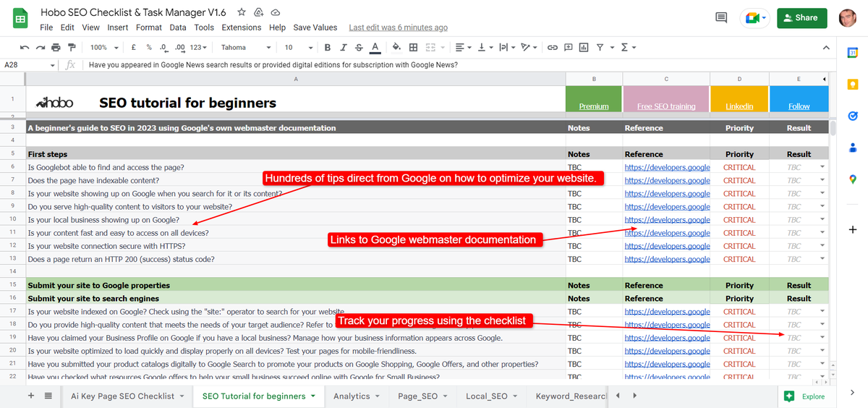This screenshot has height=408, width=868.
Task: Switch to the Analytics sheet tab
Action: coord(357,396)
